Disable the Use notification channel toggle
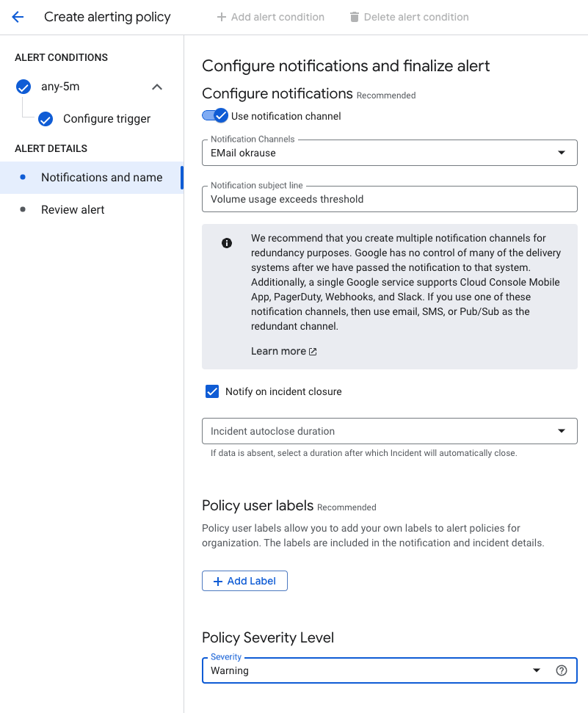Screen dimensions: 588x713 point(215,115)
